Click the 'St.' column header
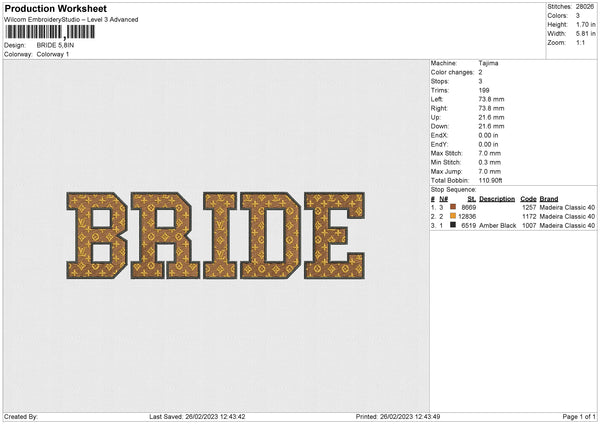600x424 pixels. click(472, 199)
